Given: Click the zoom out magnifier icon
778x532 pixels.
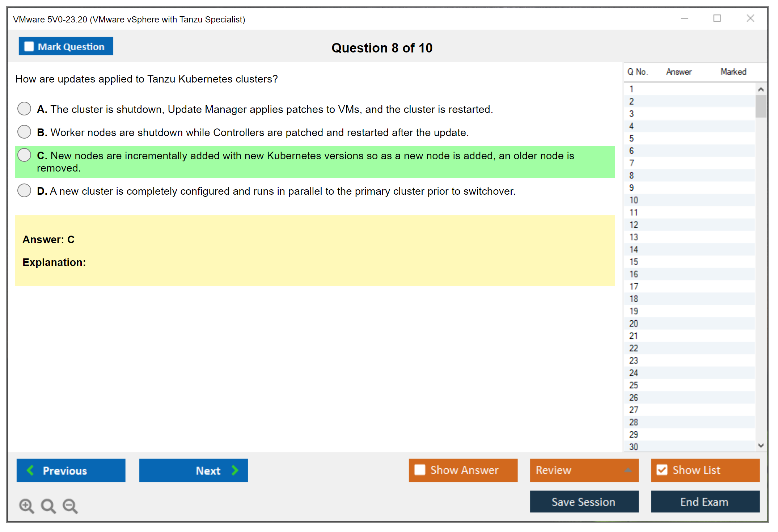Looking at the screenshot, I should coord(70,506).
